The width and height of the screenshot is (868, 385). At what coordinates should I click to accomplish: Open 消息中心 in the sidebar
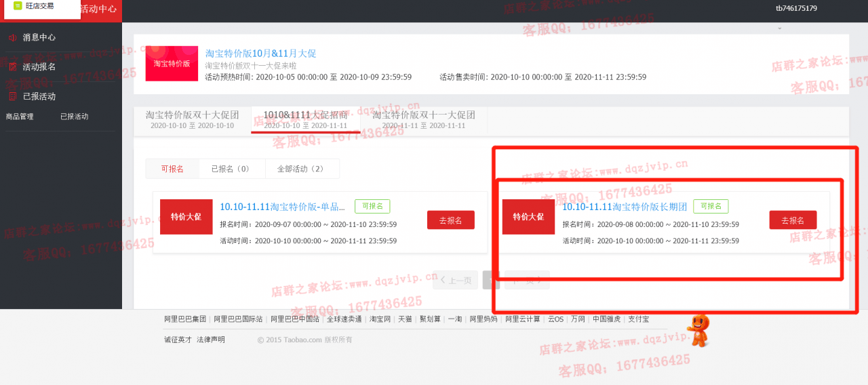coord(39,38)
